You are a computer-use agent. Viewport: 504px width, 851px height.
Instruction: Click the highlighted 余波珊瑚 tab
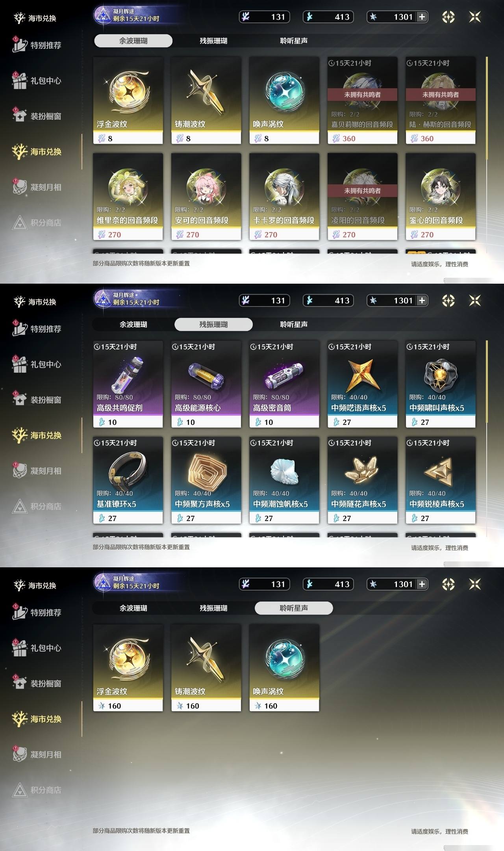[133, 41]
